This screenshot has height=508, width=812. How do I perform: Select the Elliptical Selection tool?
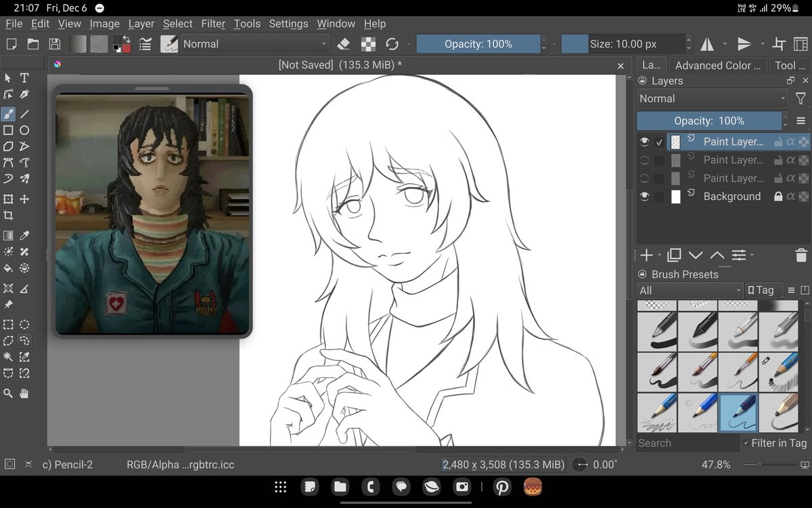[x=24, y=324]
